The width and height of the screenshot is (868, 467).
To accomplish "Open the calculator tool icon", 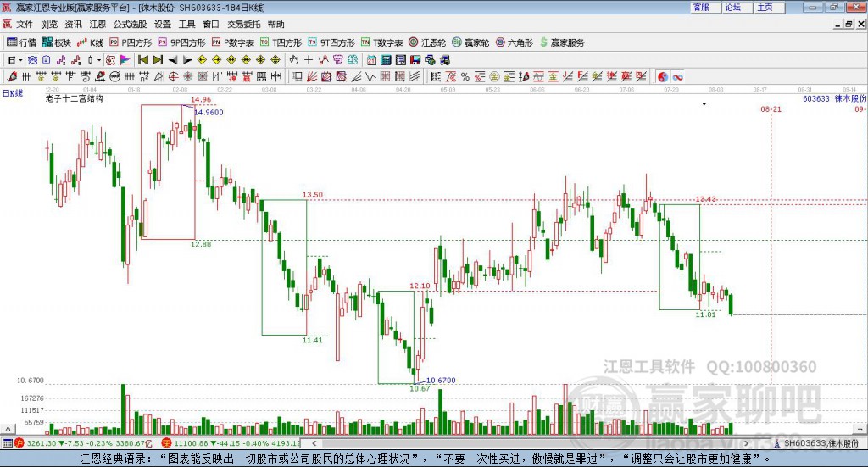I will 386,60.
